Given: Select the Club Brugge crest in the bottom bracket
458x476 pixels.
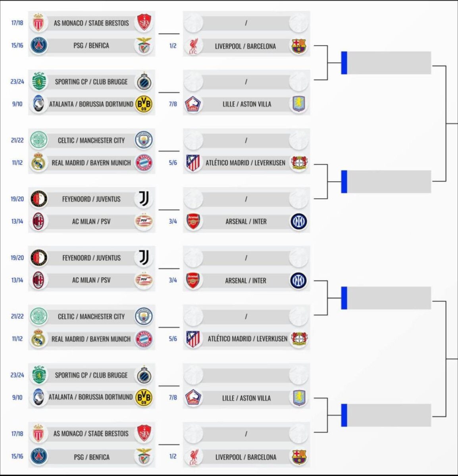Looking at the screenshot, I should tap(143, 375).
